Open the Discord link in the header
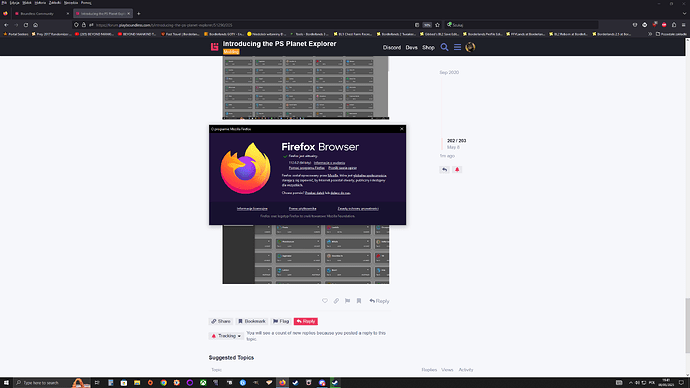This screenshot has width=690, height=388. click(392, 48)
